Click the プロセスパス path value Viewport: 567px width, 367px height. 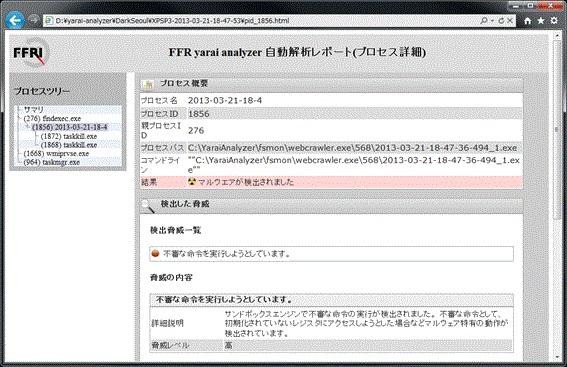coord(352,148)
